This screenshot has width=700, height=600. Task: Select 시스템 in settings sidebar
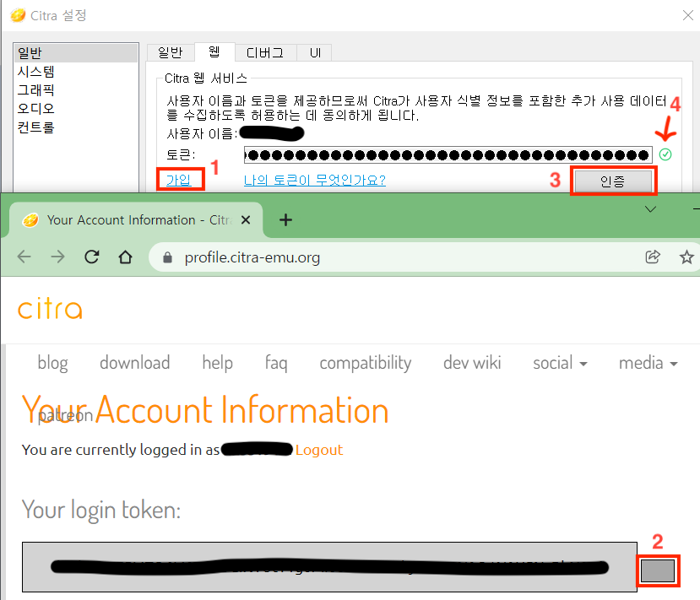tap(35, 72)
